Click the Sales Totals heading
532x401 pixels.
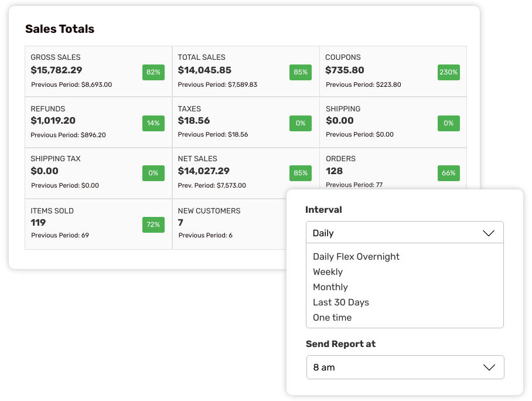click(60, 29)
